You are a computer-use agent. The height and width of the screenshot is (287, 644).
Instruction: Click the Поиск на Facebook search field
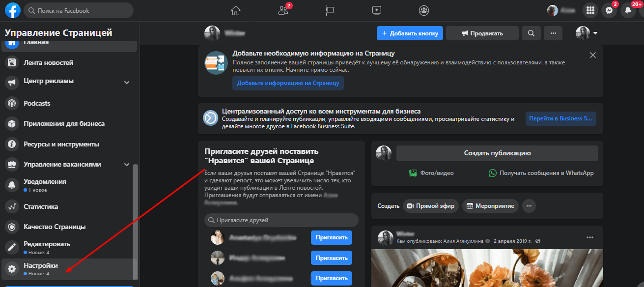click(79, 10)
